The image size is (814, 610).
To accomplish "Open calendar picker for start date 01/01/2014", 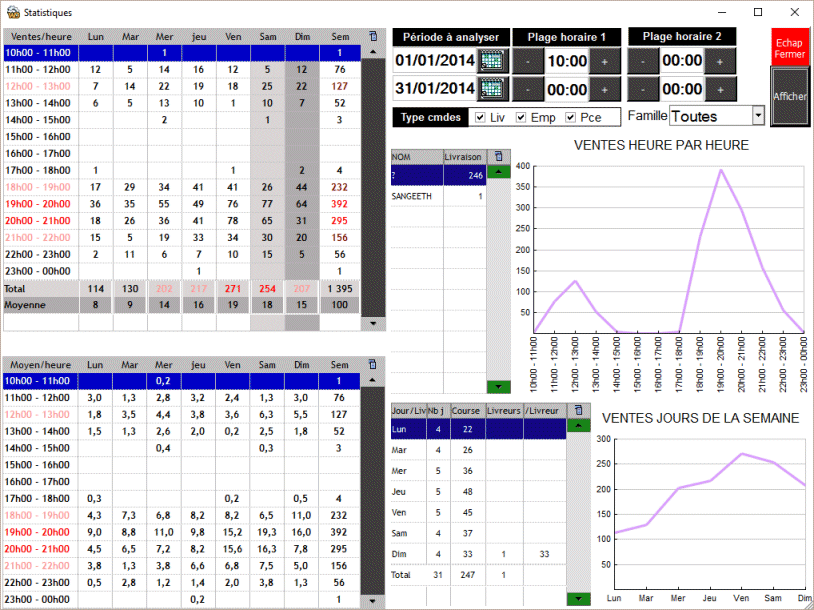I will point(492,60).
